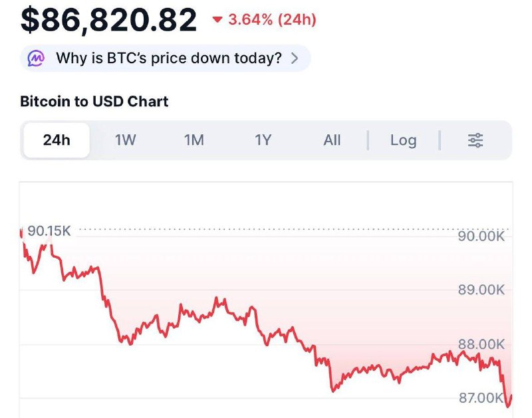Screen dimensions: 532x418
Task: Click the 90.15K opening price label
Action: tap(49, 231)
